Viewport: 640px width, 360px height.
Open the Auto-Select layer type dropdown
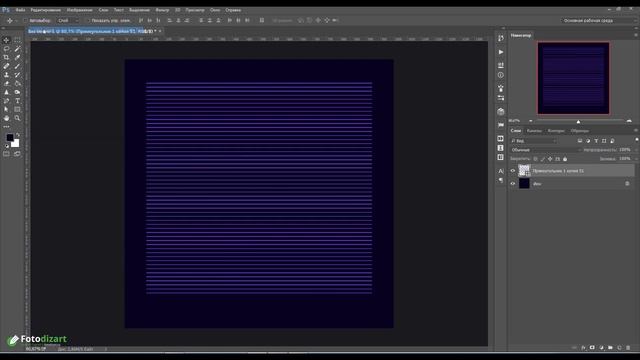coord(68,20)
